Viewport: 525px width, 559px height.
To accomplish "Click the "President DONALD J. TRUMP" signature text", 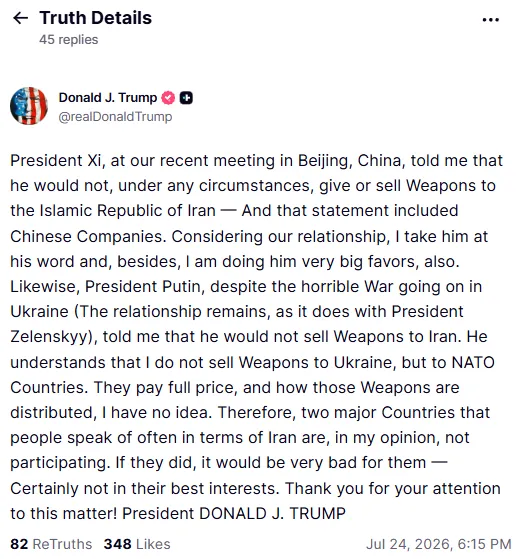I will click(234, 513).
